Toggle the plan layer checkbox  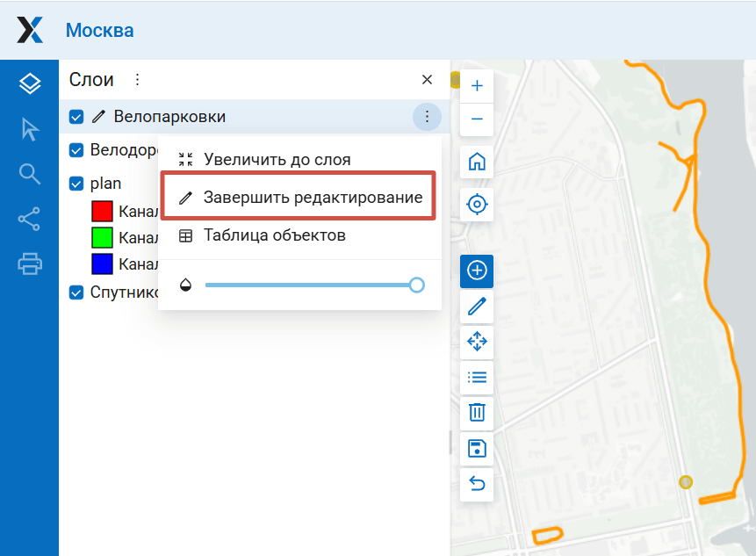(x=76, y=184)
